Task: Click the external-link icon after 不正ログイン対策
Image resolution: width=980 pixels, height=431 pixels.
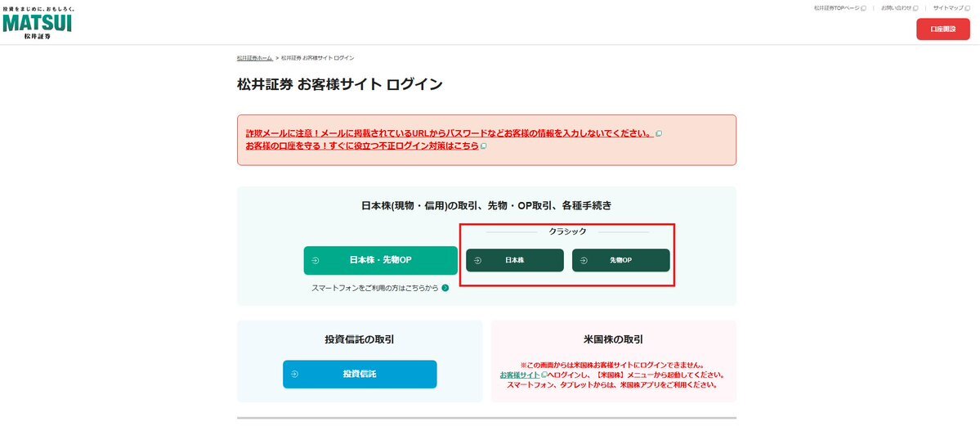Action: pos(483,146)
